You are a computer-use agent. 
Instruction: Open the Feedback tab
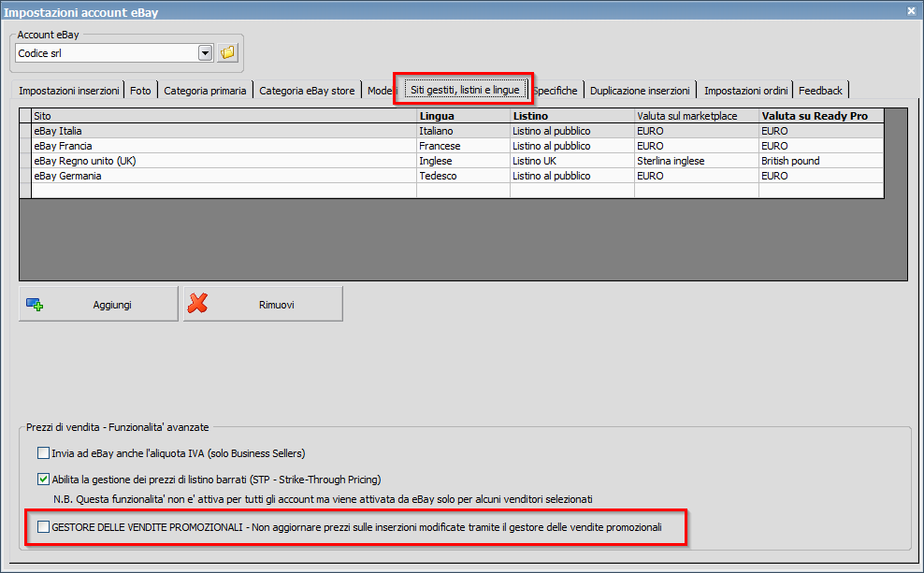point(820,90)
